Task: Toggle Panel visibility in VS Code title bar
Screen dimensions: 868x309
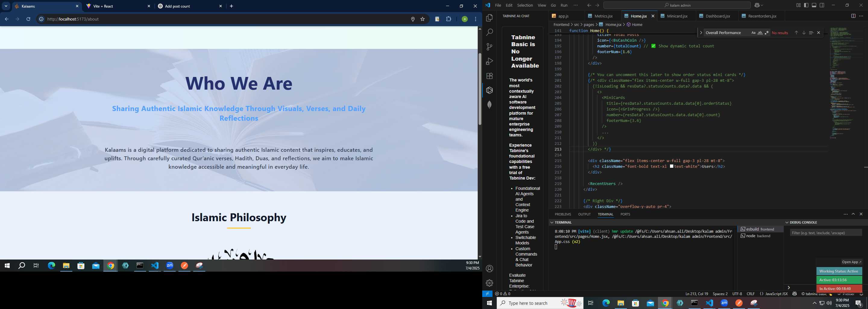Action: (x=814, y=5)
